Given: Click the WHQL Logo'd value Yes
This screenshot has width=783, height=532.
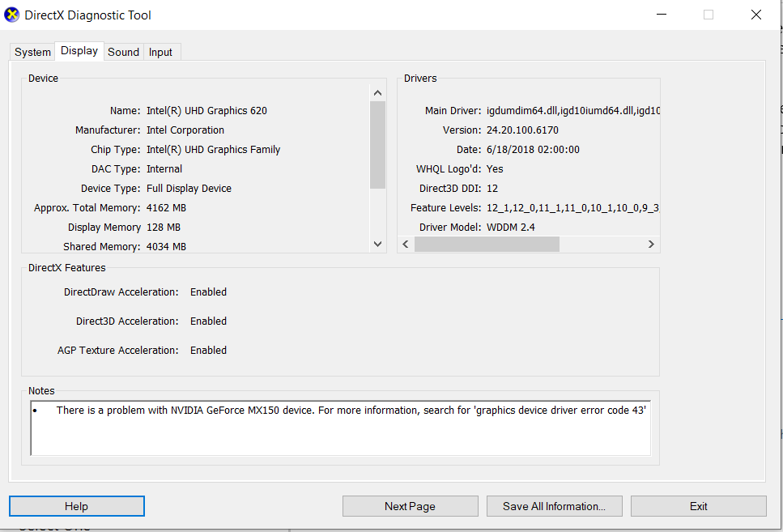Looking at the screenshot, I should [x=495, y=169].
